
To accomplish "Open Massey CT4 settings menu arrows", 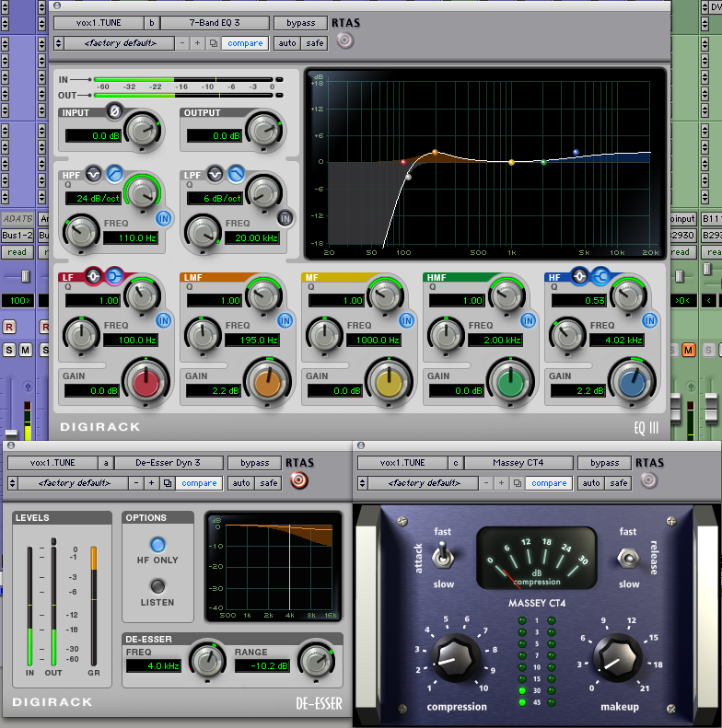I will 363,483.
